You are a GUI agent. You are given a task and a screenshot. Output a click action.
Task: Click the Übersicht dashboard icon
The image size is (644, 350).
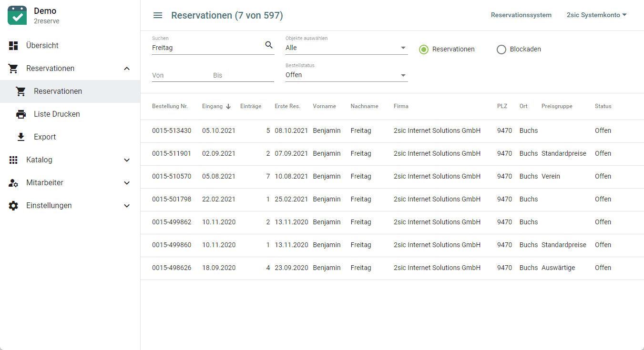coord(13,46)
